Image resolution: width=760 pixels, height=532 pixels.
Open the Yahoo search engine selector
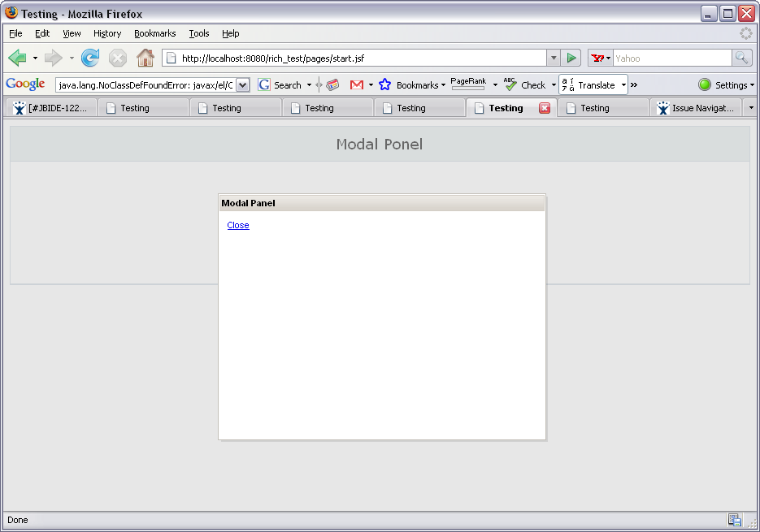point(601,58)
